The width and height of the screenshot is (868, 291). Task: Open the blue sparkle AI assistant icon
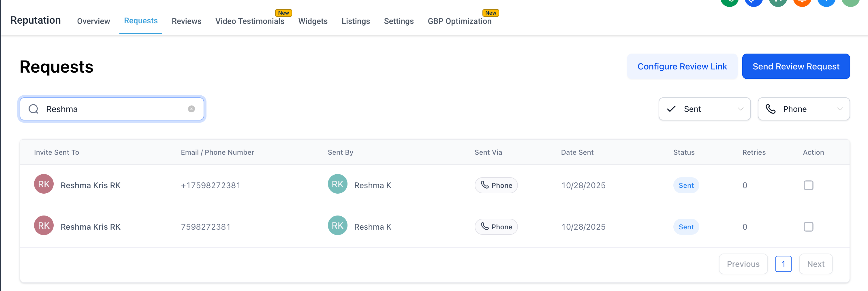pyautogui.click(x=754, y=2)
